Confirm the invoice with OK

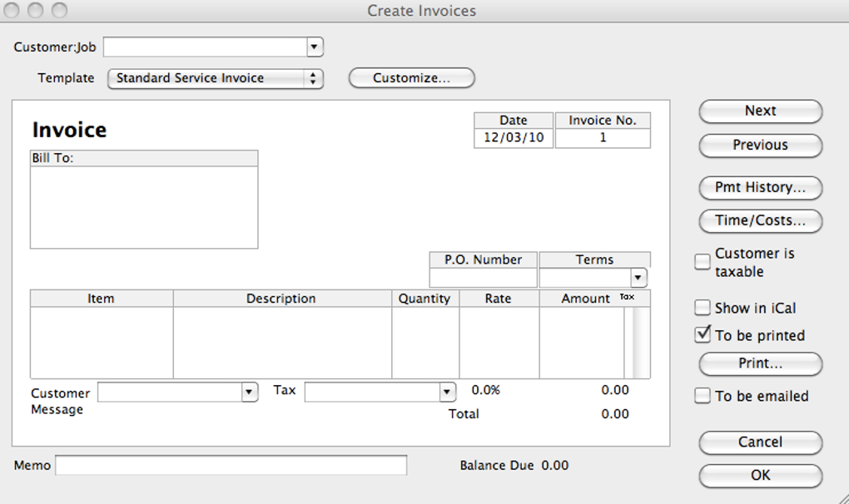760,476
